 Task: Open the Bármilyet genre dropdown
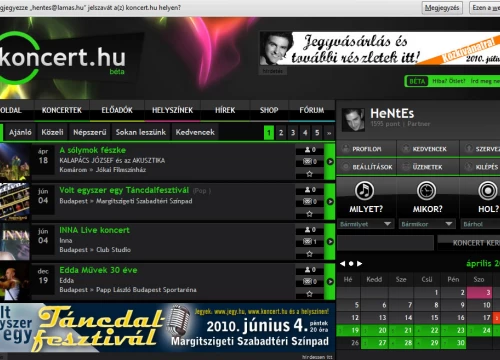366,224
